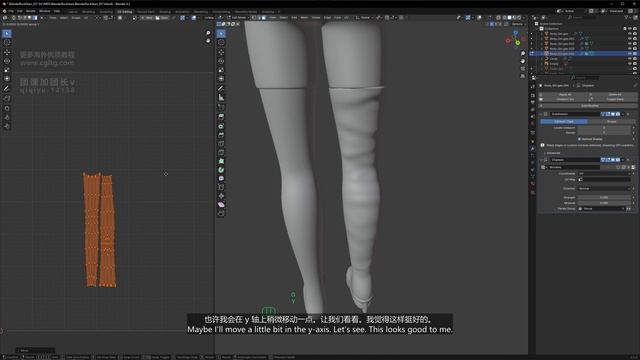Toggle eye icon of the Empty object

(630, 64)
